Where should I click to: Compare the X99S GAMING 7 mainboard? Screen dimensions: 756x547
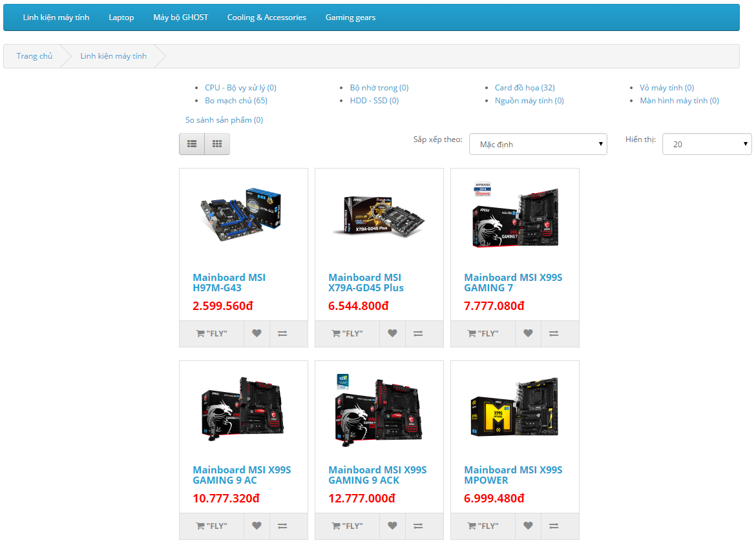click(554, 333)
